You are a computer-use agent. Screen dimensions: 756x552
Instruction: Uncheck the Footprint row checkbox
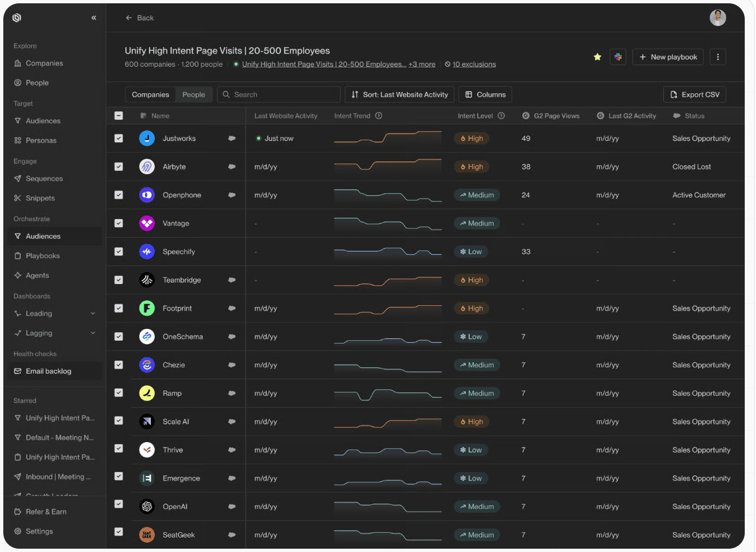pos(118,308)
